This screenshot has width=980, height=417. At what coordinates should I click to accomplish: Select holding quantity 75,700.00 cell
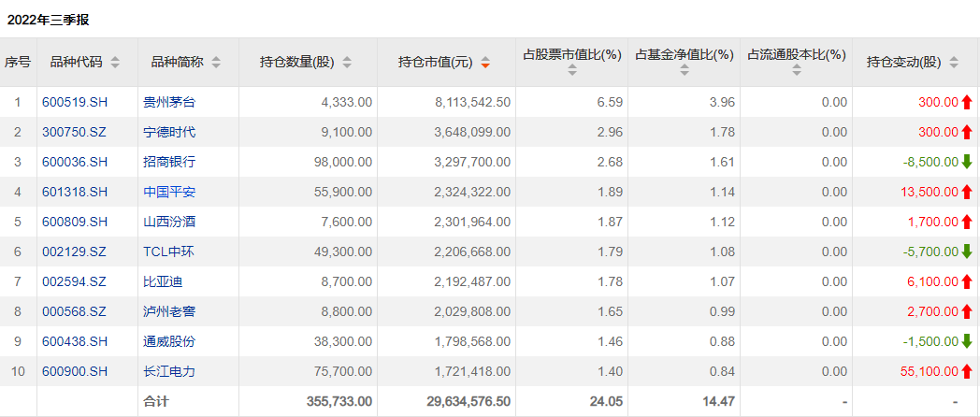pyautogui.click(x=344, y=372)
